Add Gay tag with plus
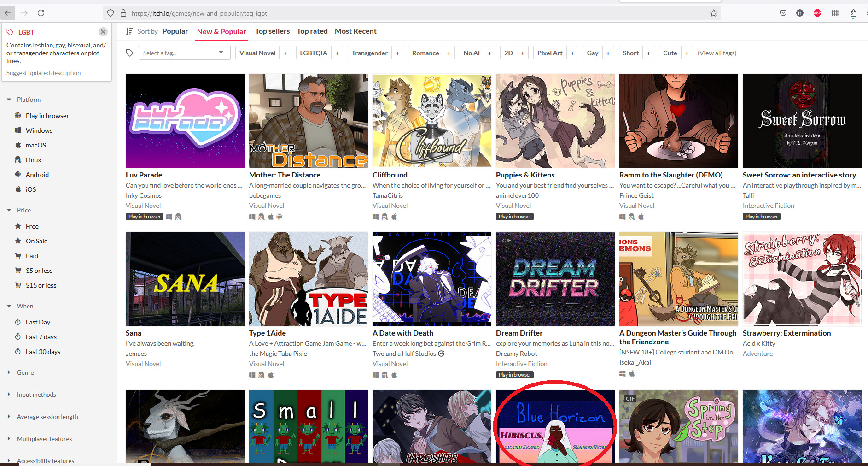 coord(608,53)
